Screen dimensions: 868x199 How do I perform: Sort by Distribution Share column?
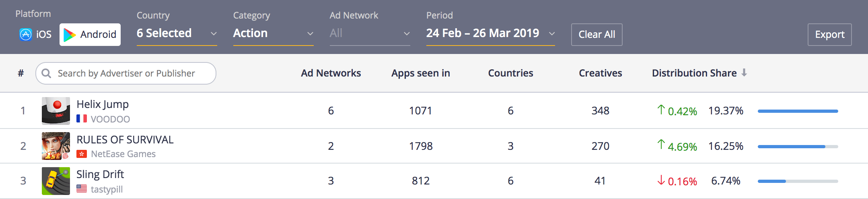click(x=694, y=73)
